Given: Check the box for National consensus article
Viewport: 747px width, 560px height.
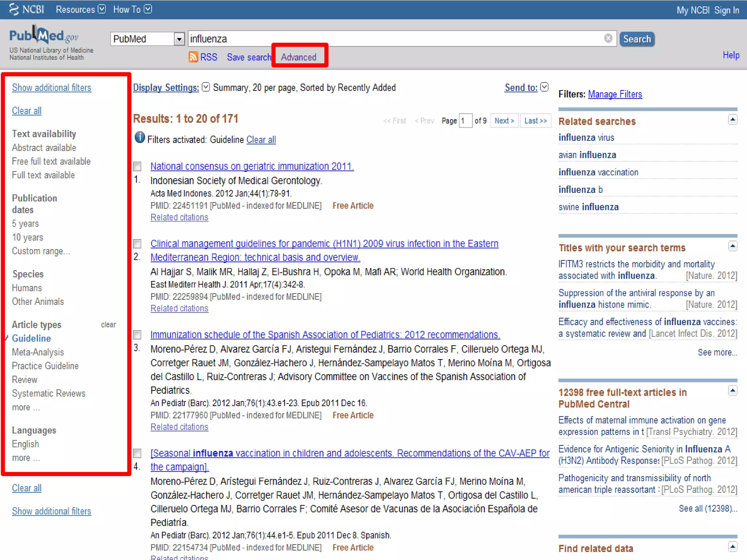Looking at the screenshot, I should point(137,167).
